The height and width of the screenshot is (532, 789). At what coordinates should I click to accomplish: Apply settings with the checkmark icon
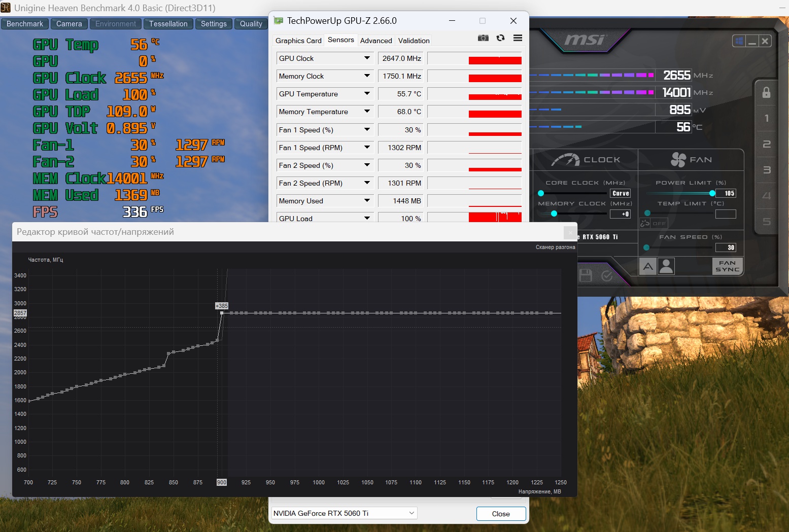pyautogui.click(x=607, y=275)
